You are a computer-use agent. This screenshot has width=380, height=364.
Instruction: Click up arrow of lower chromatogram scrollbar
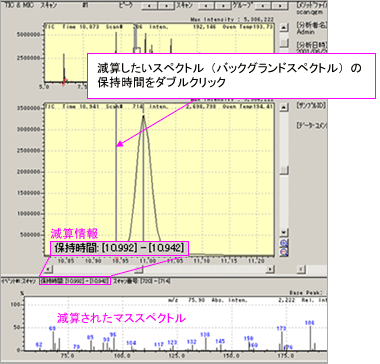[x=284, y=107]
